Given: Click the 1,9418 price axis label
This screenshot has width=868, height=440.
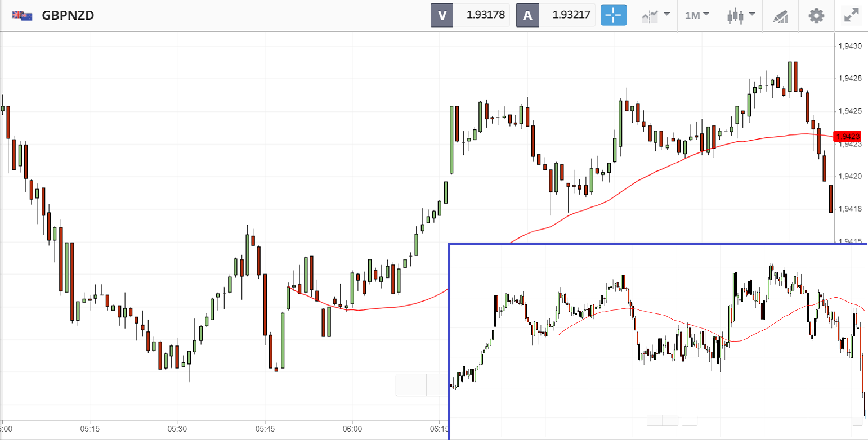Looking at the screenshot, I should click(x=851, y=209).
